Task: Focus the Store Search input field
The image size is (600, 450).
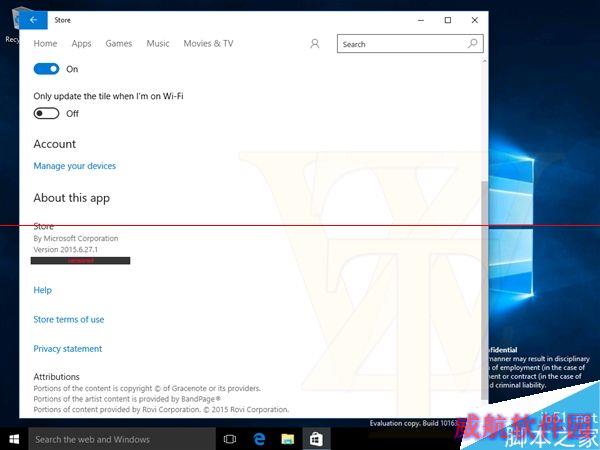Action: (x=410, y=44)
